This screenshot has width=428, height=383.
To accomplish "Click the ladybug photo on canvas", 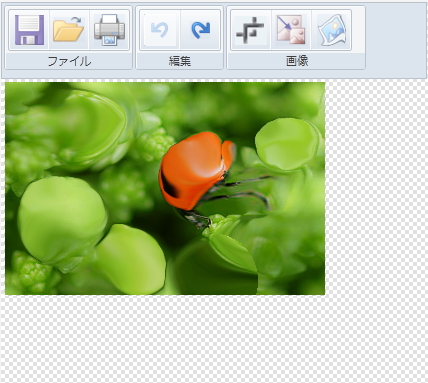I will tap(165, 188).
